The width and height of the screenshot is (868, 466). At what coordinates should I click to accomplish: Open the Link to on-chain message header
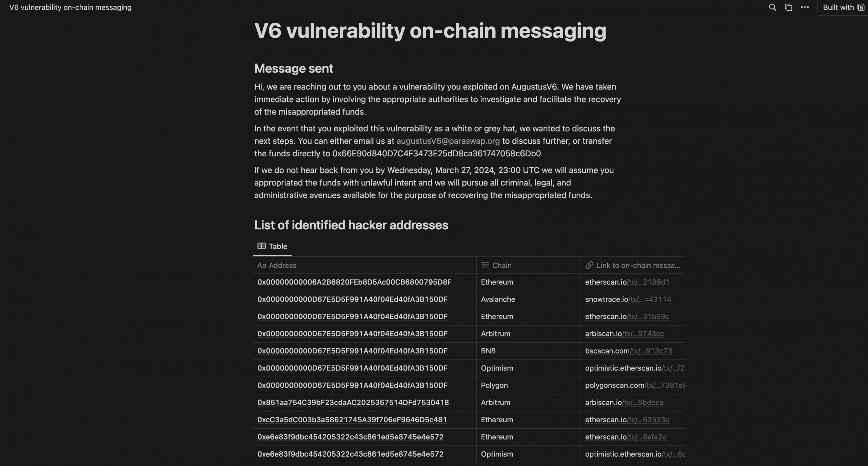[x=633, y=265]
